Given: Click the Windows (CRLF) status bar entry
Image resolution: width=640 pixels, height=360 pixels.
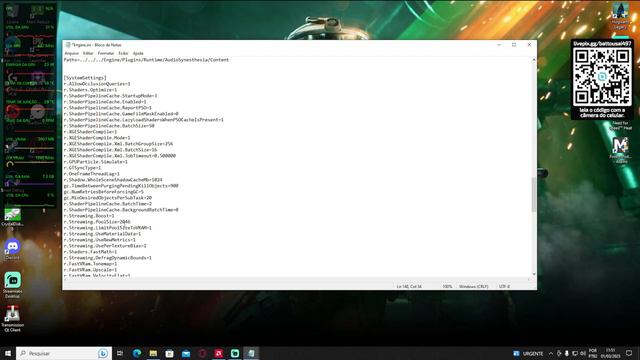Looking at the screenshot, I should tap(473, 287).
